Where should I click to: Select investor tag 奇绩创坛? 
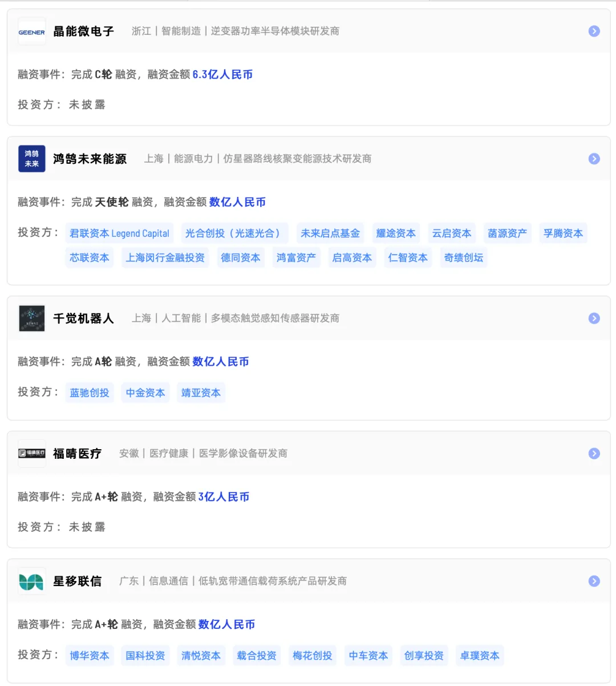tap(464, 258)
